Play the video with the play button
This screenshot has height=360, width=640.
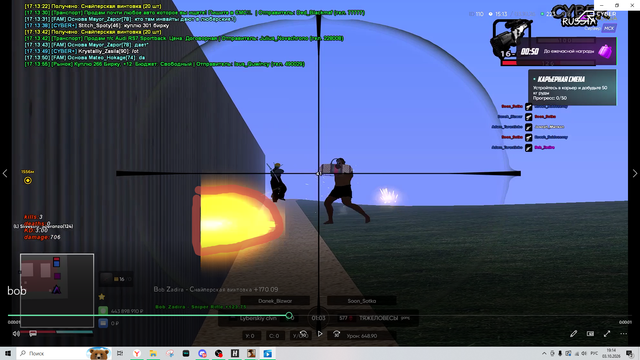click(x=320, y=334)
